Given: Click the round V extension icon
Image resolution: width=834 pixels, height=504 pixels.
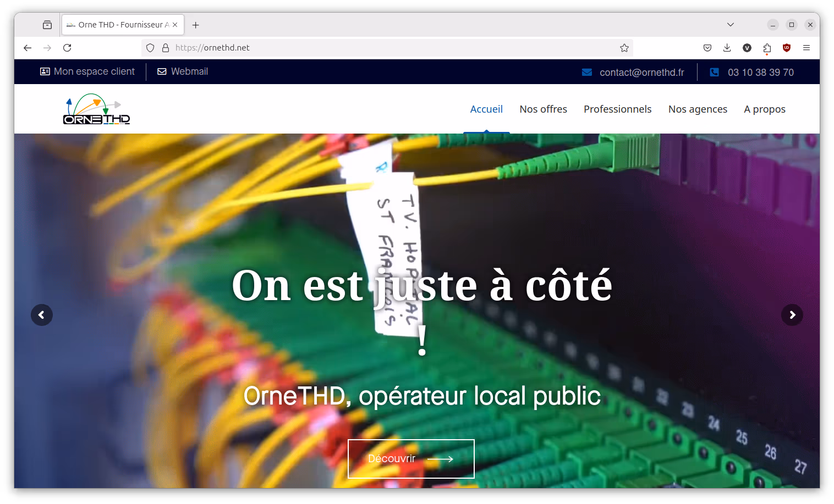Looking at the screenshot, I should click(747, 48).
